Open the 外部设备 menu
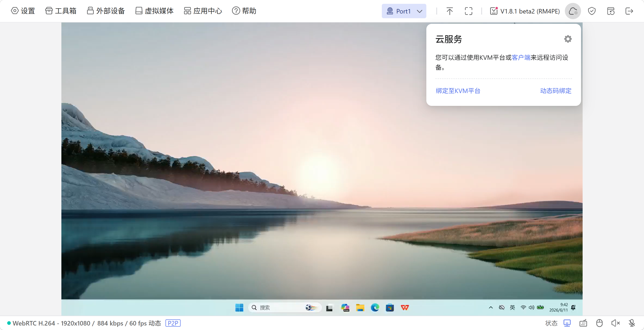 tap(106, 11)
